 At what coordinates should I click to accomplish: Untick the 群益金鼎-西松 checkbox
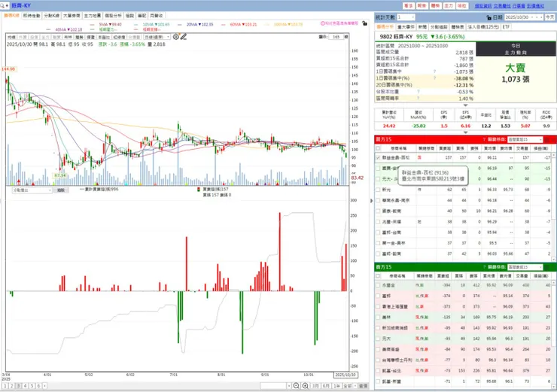coord(378,157)
